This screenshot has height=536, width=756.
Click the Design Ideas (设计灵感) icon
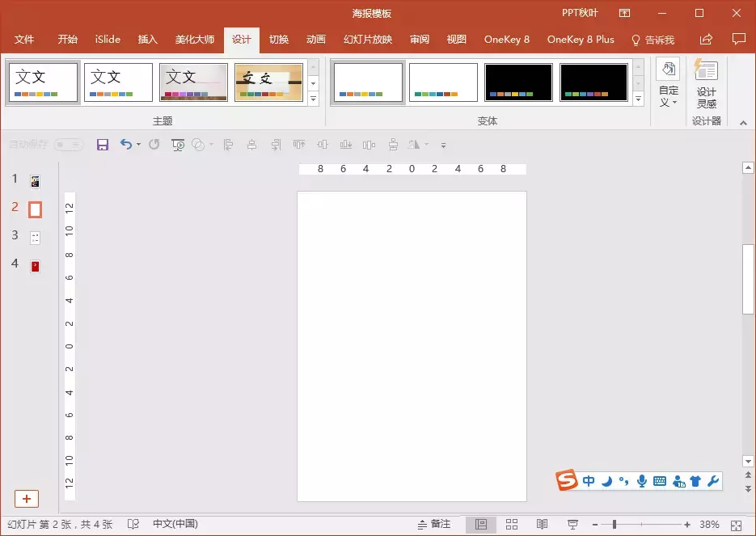click(707, 82)
